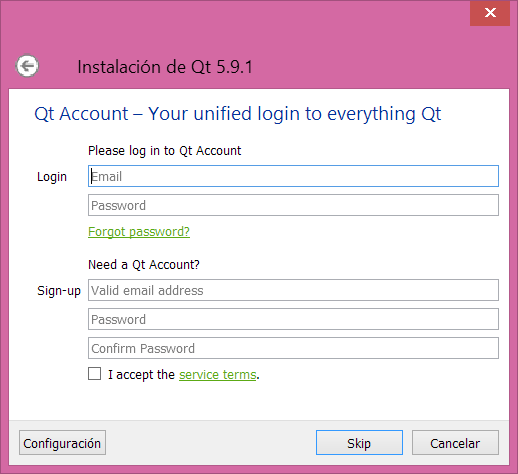518x474 pixels.
Task: Select the 'Login' label
Action: coord(52,177)
